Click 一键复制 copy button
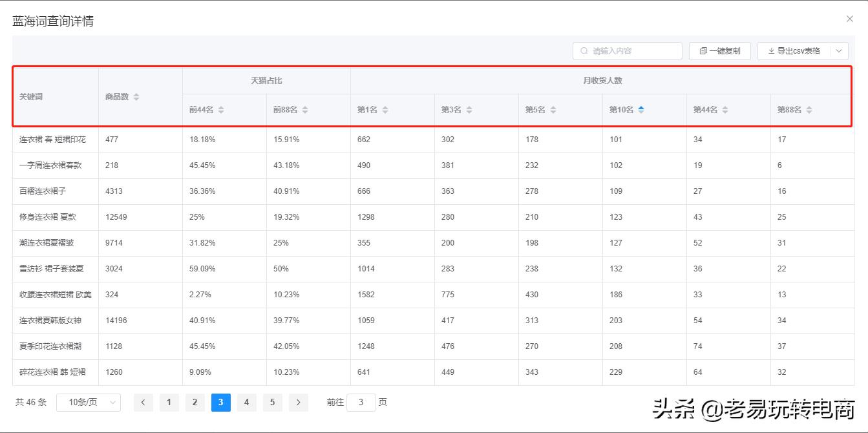 click(x=719, y=51)
